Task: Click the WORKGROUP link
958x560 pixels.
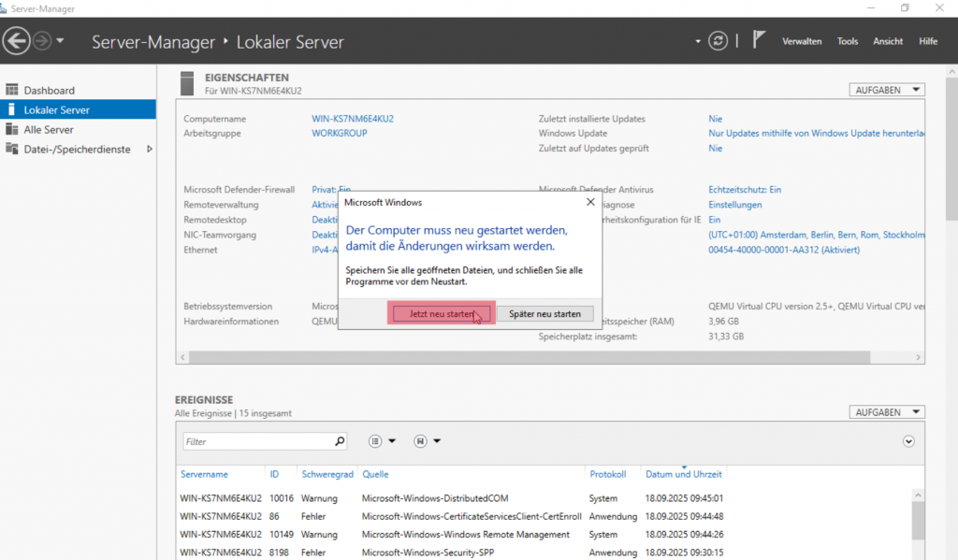Action: (x=339, y=134)
